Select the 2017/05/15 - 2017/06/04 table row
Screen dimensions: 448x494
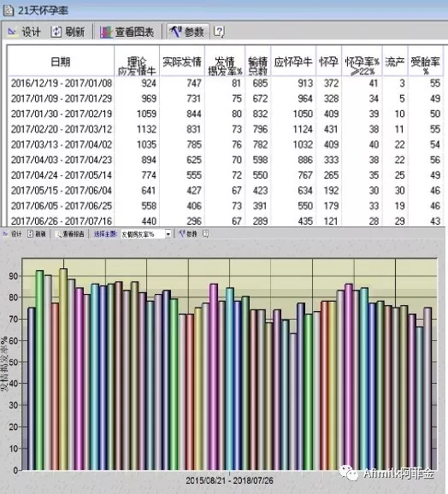(225, 191)
